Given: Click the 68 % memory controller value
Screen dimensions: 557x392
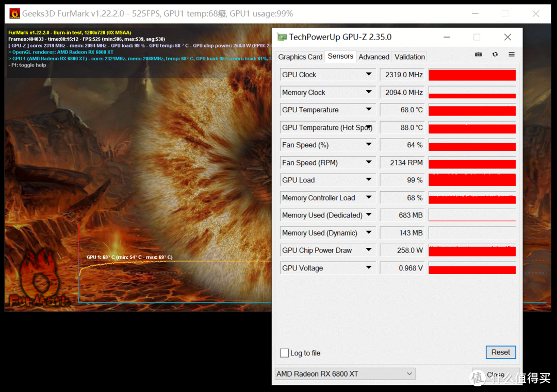Looking at the screenshot, I should (x=402, y=198).
